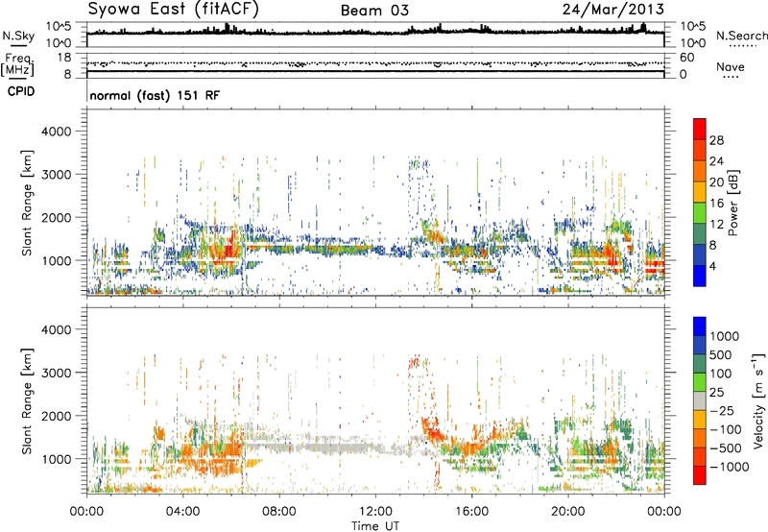768x532 pixels.
Task: Click '1000' on the power panel range axis
Action: click(x=56, y=260)
